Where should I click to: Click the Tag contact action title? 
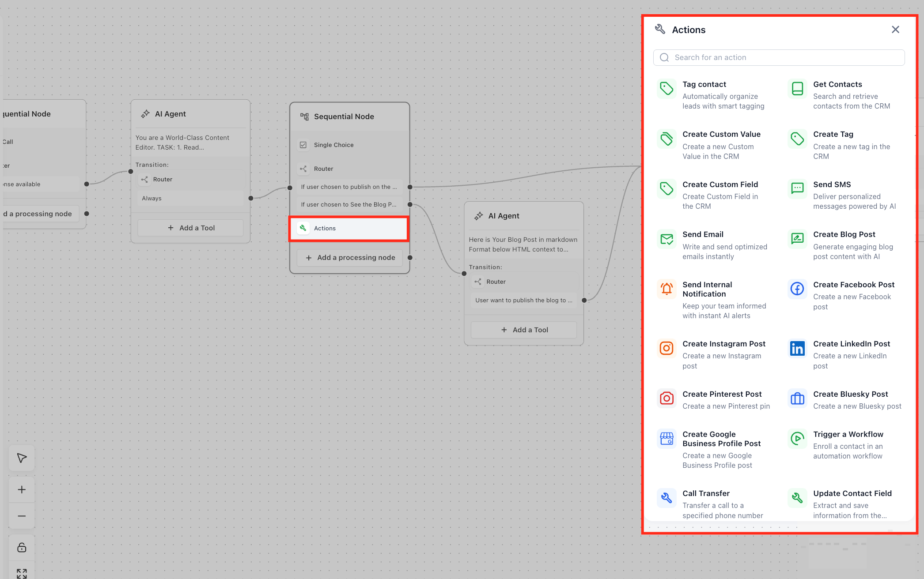pyautogui.click(x=704, y=84)
